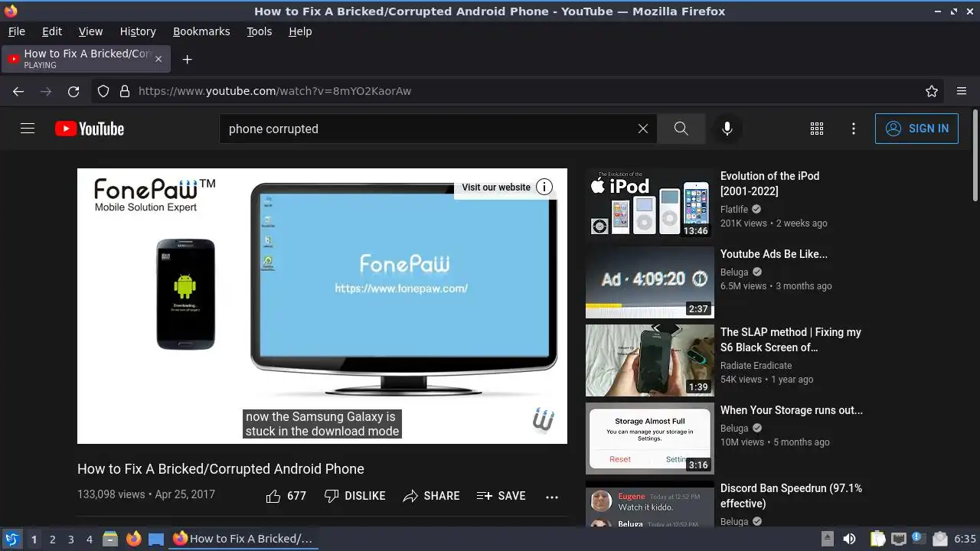This screenshot has width=980, height=551.
Task: Click SHARE under the video
Action: tap(431, 496)
